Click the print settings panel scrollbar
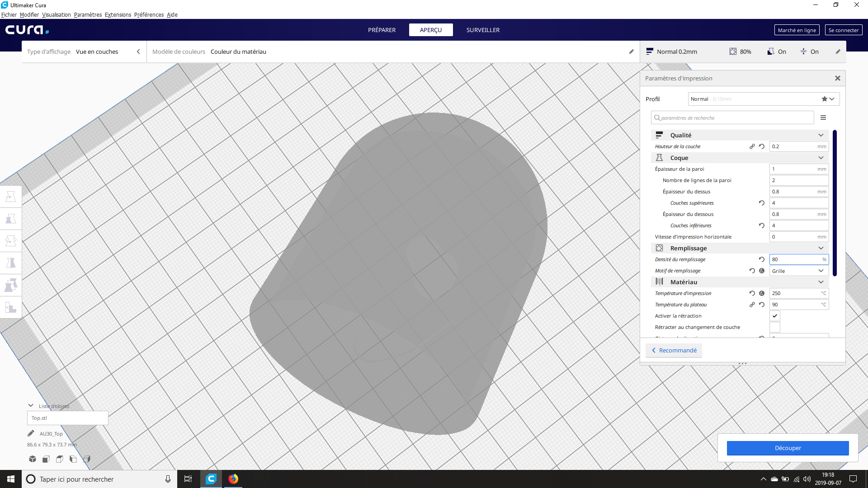Screen dimensions: 868x488 point(835,203)
